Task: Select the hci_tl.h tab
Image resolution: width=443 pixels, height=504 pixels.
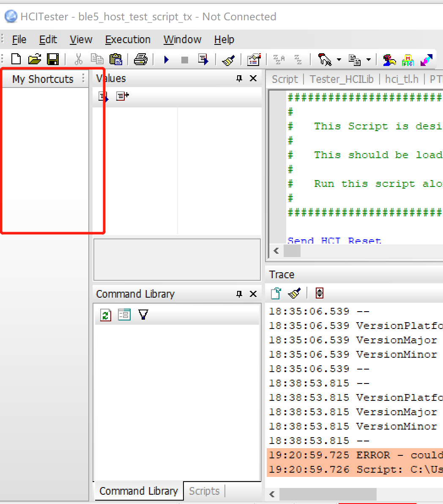Action: pos(402,79)
